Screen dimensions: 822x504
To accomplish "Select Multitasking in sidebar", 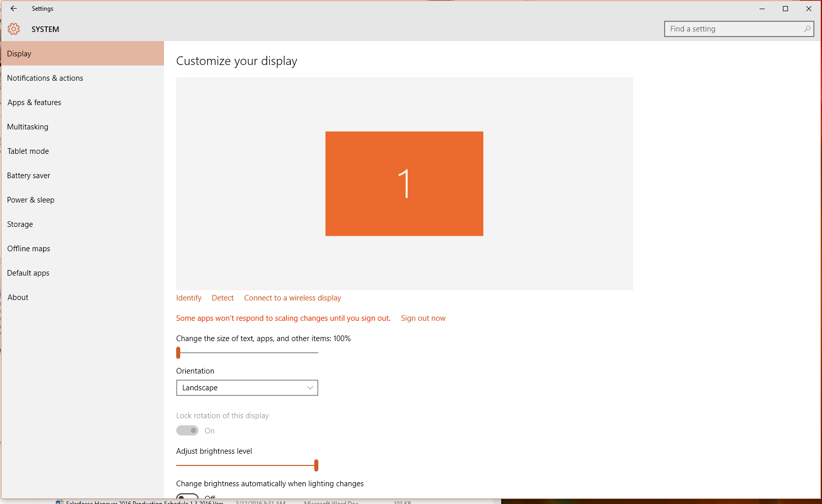I will coord(28,127).
